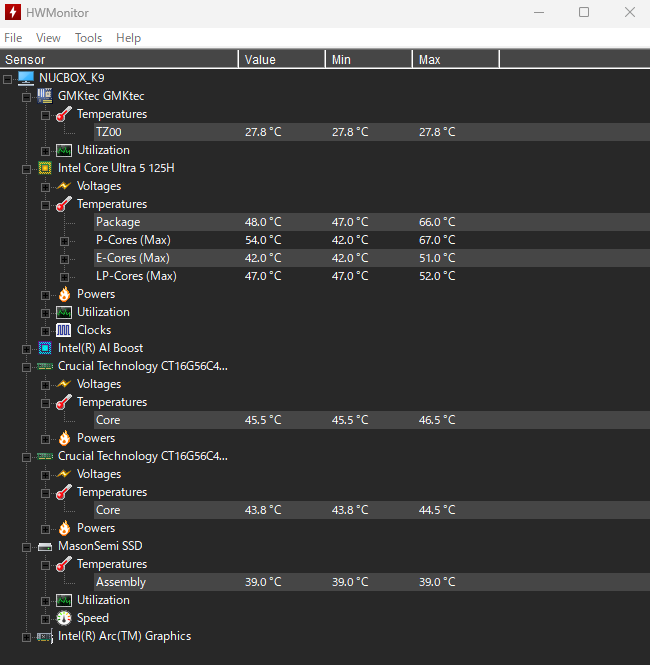This screenshot has width=650, height=665.
Task: Open the Tools menu
Action: click(88, 38)
